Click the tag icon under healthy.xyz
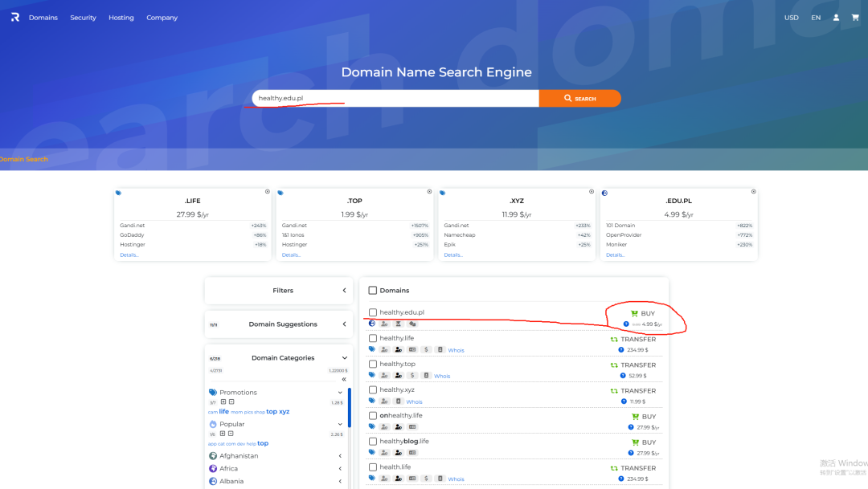868x489 pixels. (372, 401)
